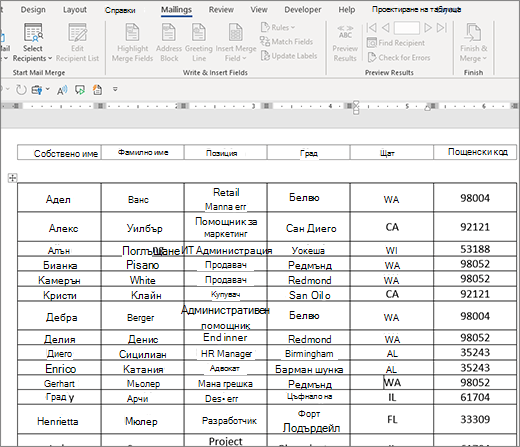This screenshot has height=447, width=520.
Task: Switch to the Layout tab
Action: coord(75,10)
